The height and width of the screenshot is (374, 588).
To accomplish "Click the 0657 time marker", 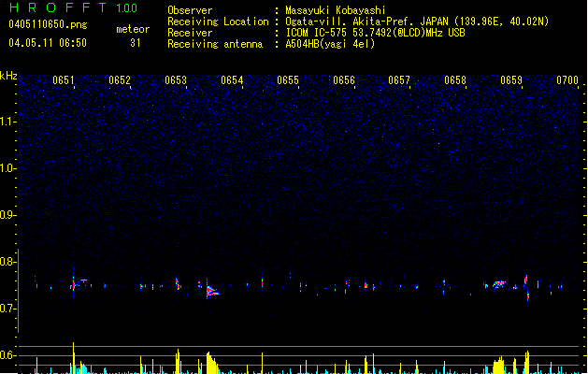I will (x=399, y=80).
